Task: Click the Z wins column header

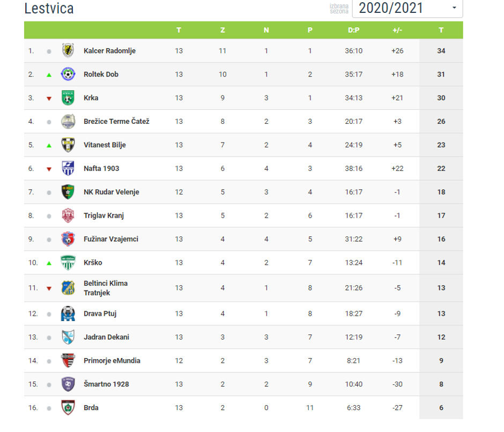Action: pos(223,30)
